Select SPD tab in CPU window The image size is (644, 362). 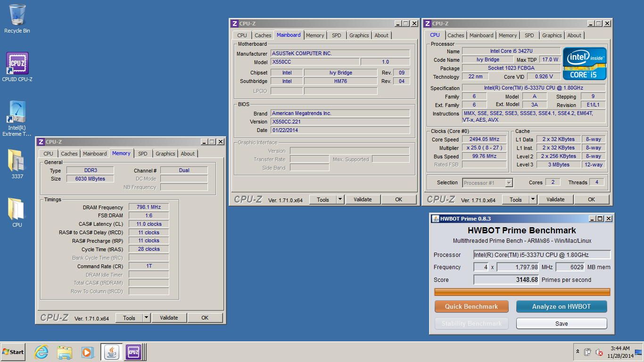click(x=529, y=35)
